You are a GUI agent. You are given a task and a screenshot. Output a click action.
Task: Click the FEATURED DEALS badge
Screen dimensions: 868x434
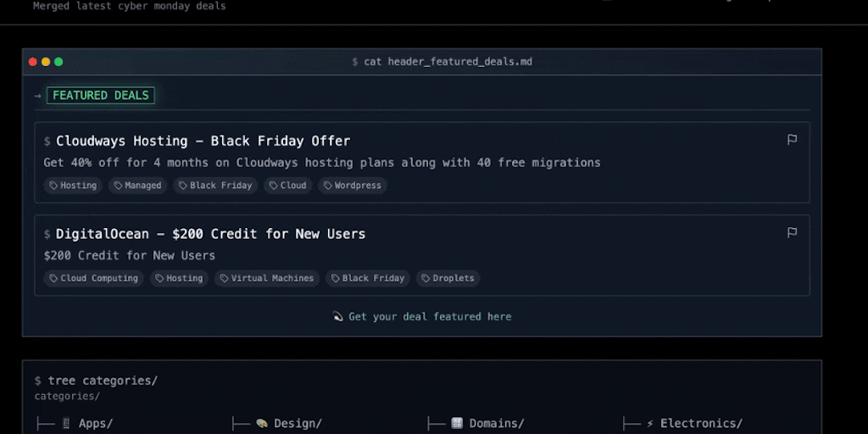(101, 95)
